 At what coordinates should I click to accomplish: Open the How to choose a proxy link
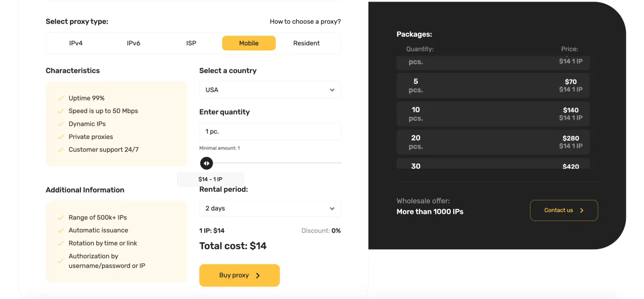305,22
